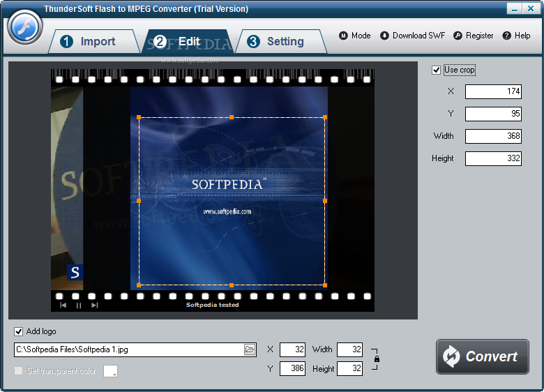Pause the preview playback

click(x=79, y=306)
